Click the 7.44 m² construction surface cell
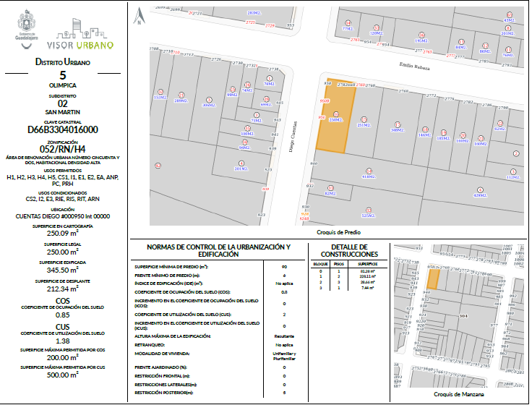This screenshot has width=532, height=405. pos(368,288)
